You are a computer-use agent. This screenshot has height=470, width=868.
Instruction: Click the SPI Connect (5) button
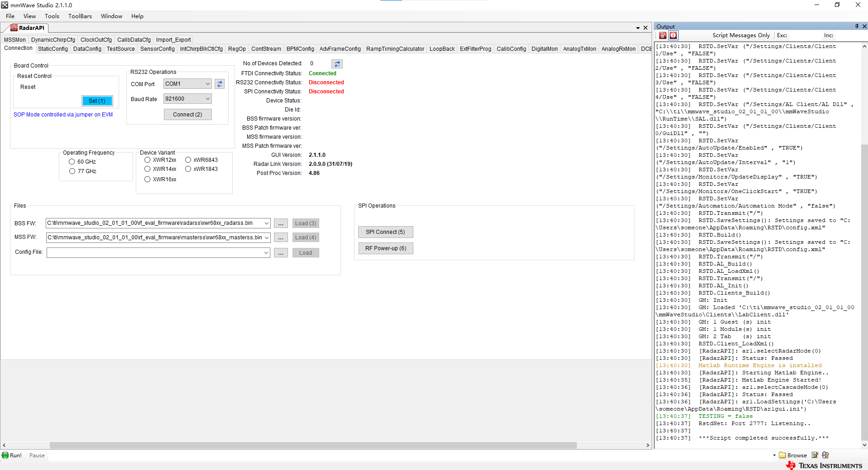(385, 232)
